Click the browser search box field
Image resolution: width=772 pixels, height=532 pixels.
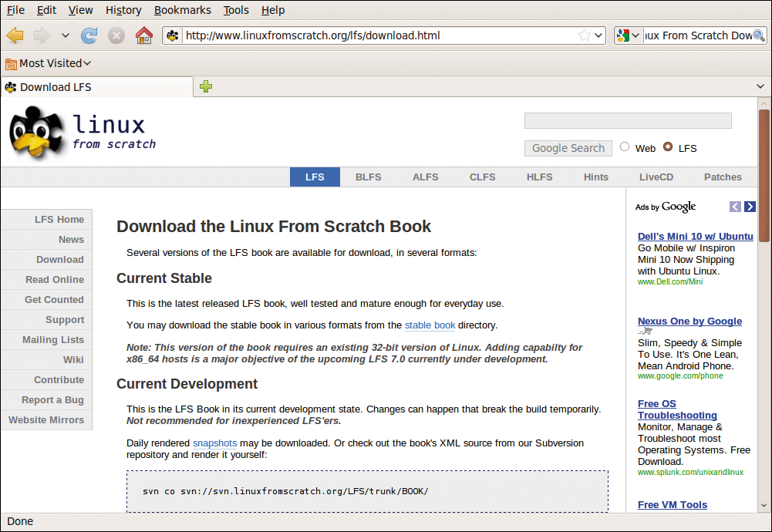click(698, 35)
